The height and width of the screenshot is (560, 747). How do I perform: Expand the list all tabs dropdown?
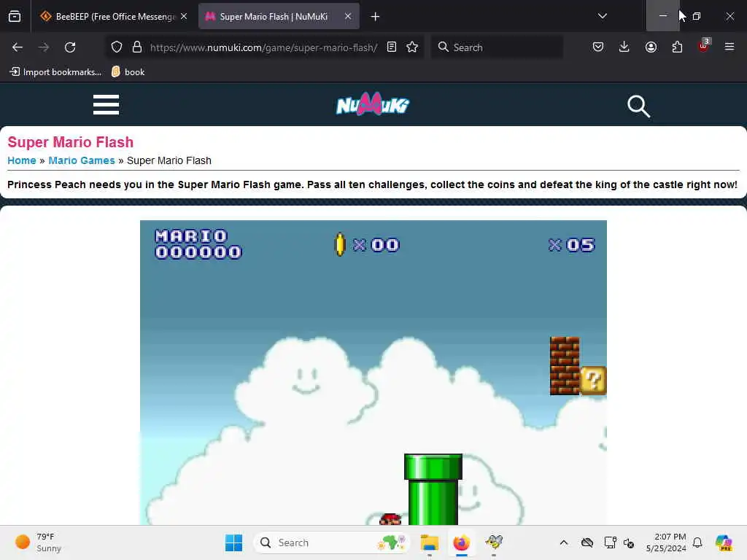click(x=602, y=16)
